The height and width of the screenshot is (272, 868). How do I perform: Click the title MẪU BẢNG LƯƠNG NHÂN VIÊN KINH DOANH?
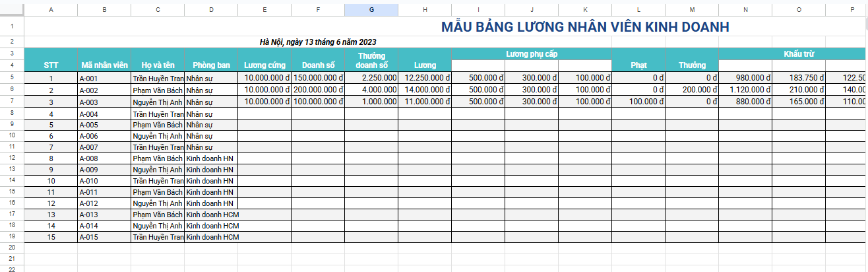click(585, 27)
